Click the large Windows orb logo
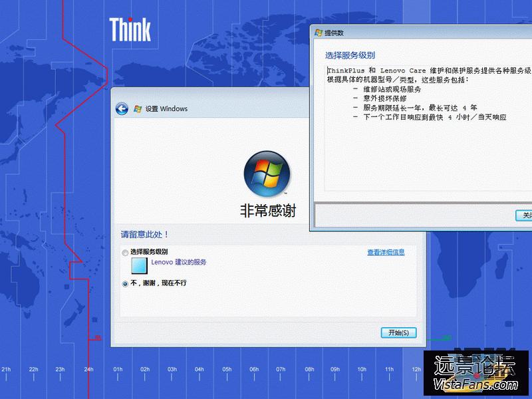532x399 pixels. click(x=267, y=174)
